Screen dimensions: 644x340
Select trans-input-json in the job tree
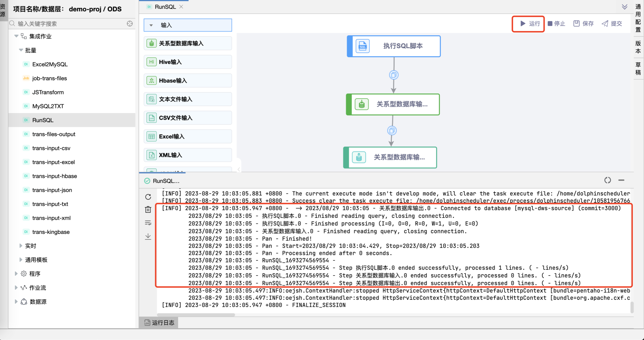click(x=52, y=190)
